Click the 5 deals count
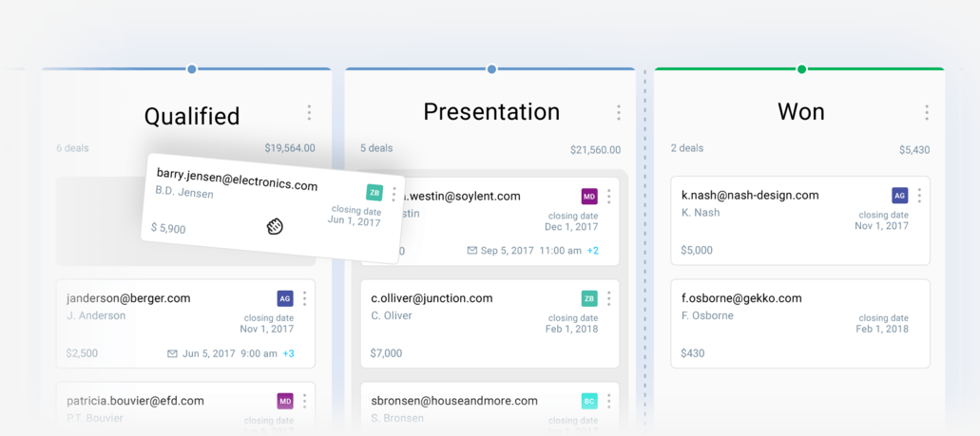This screenshot has height=436, width=980. coord(376,148)
